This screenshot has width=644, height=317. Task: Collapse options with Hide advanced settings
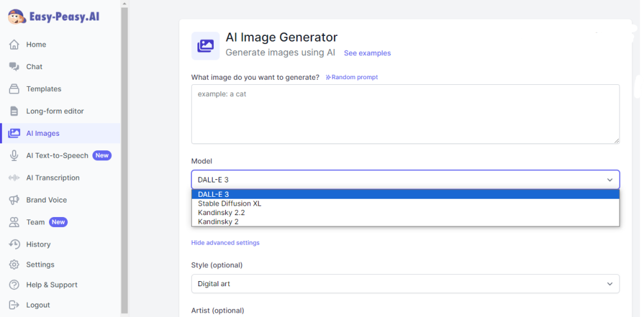225,243
